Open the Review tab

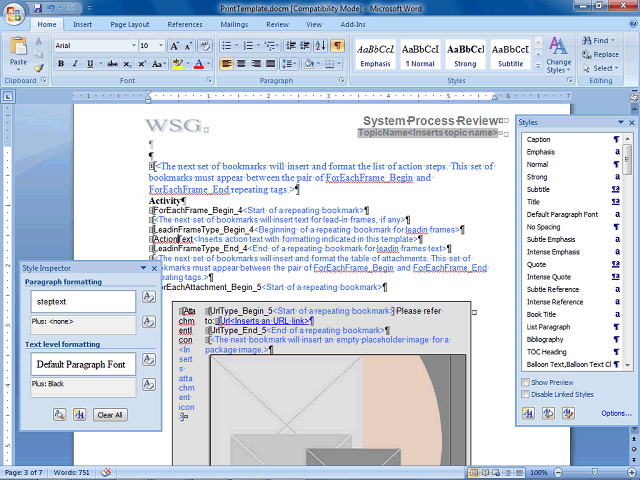[278, 24]
